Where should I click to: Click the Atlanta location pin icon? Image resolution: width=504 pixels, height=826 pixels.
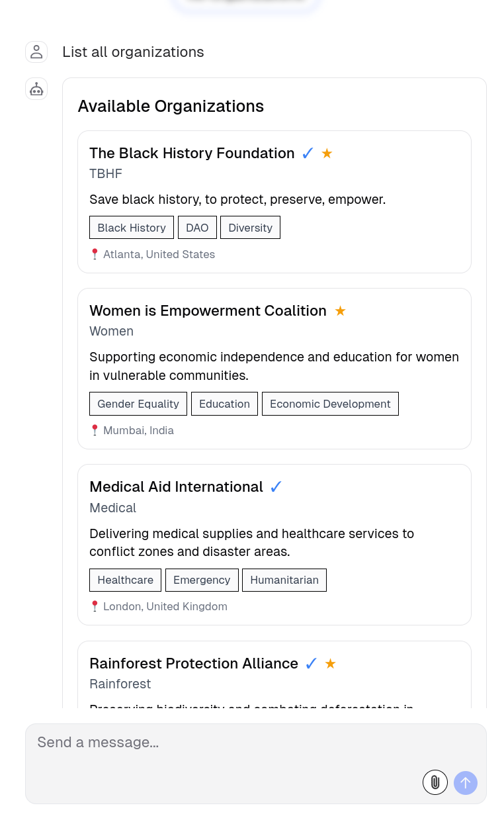(x=95, y=254)
